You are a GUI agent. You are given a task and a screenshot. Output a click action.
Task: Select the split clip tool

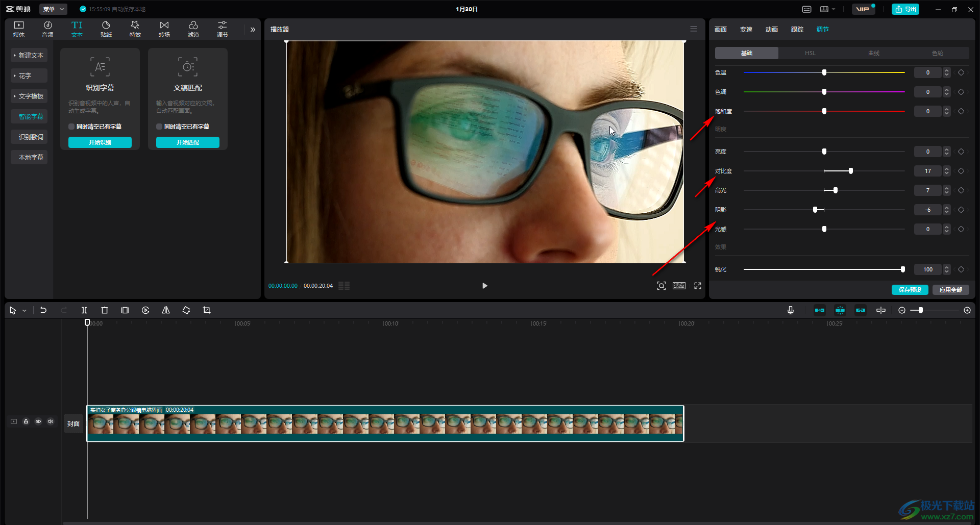84,310
